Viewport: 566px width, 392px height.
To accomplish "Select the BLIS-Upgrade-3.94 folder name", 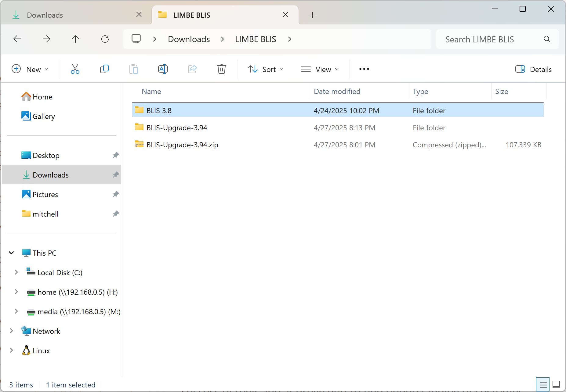I will point(177,128).
